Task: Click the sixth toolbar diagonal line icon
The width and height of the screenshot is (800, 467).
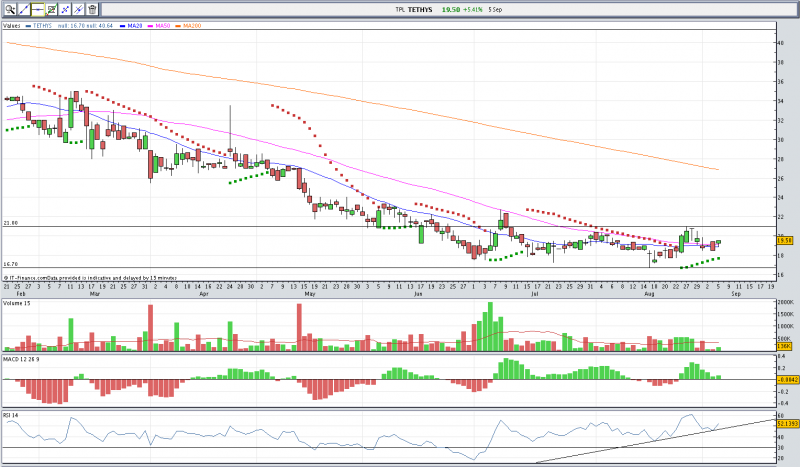Action: pos(78,9)
